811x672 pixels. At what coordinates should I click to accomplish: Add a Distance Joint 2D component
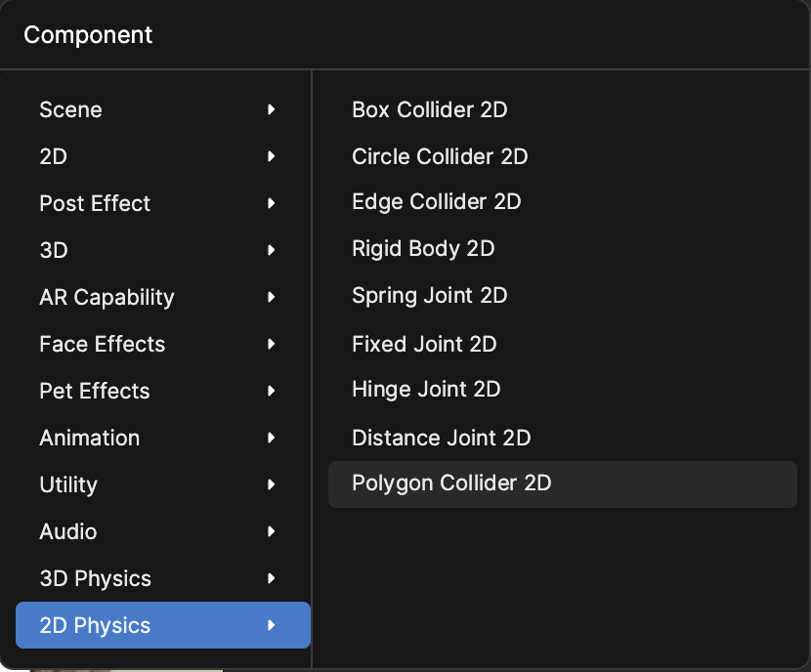point(563,438)
